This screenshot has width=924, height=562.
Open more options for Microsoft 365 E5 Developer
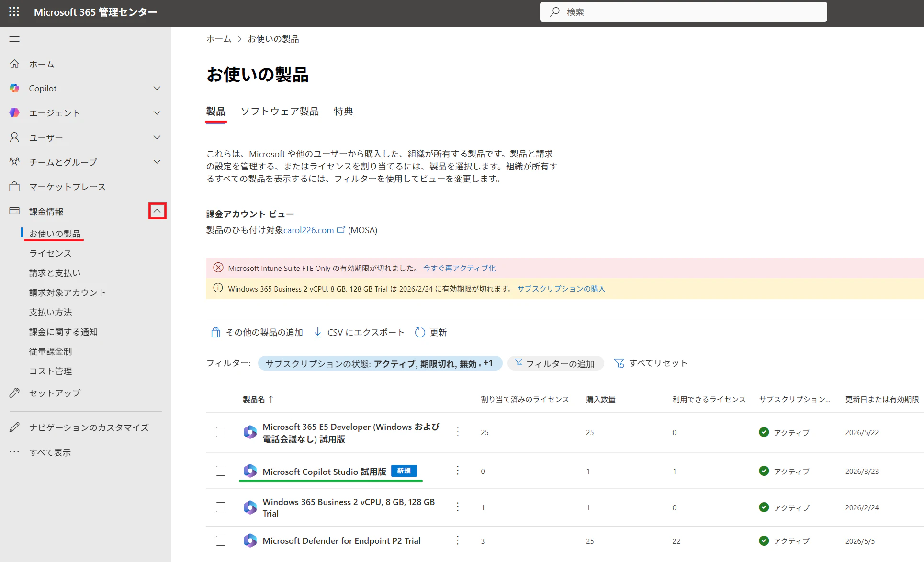(458, 432)
